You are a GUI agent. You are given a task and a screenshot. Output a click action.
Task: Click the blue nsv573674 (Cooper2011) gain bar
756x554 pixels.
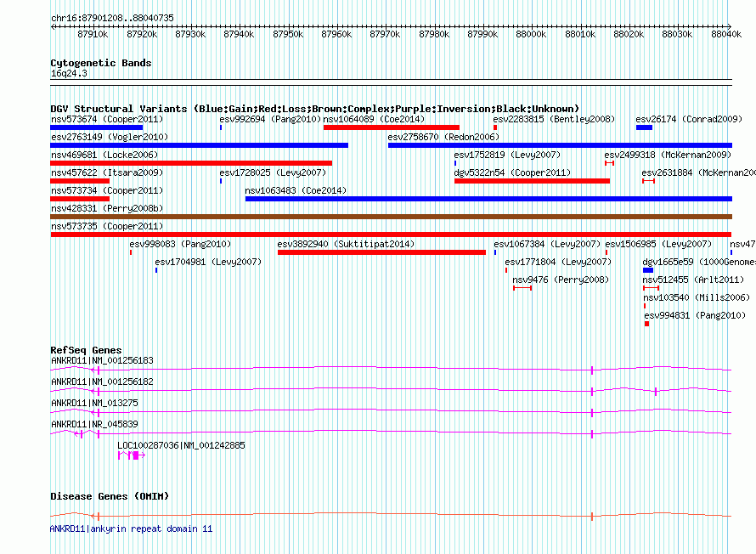(x=97, y=127)
